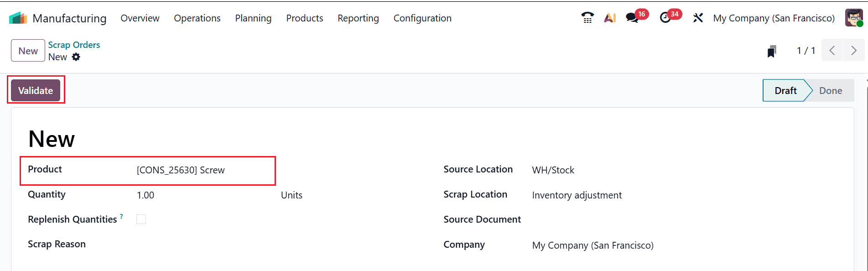
Task: Select the Draft status stage
Action: [785, 90]
